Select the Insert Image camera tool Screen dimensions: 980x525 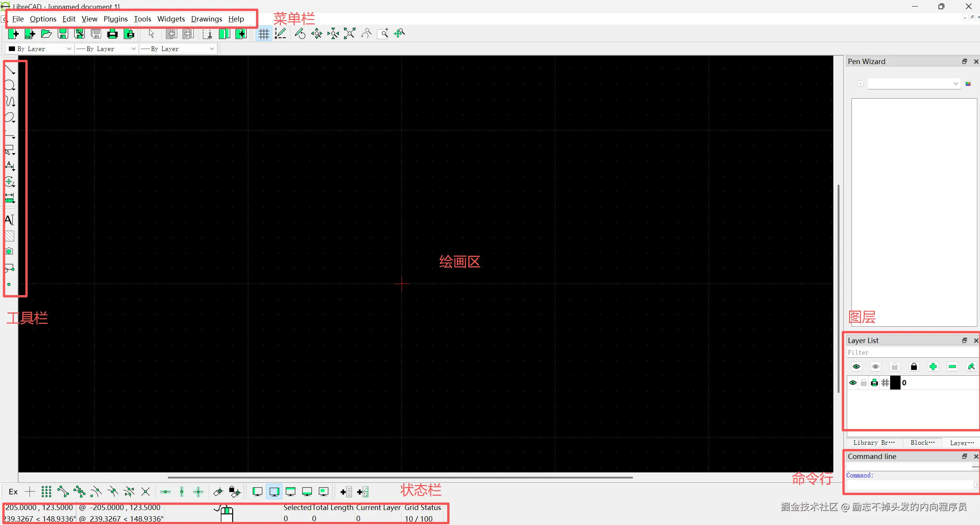tap(9, 251)
